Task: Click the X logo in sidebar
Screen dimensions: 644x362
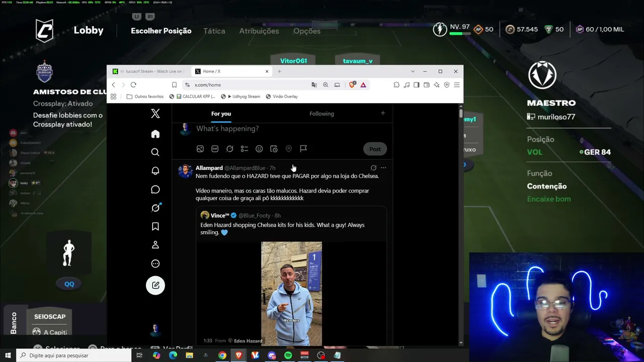Action: pyautogui.click(x=155, y=114)
